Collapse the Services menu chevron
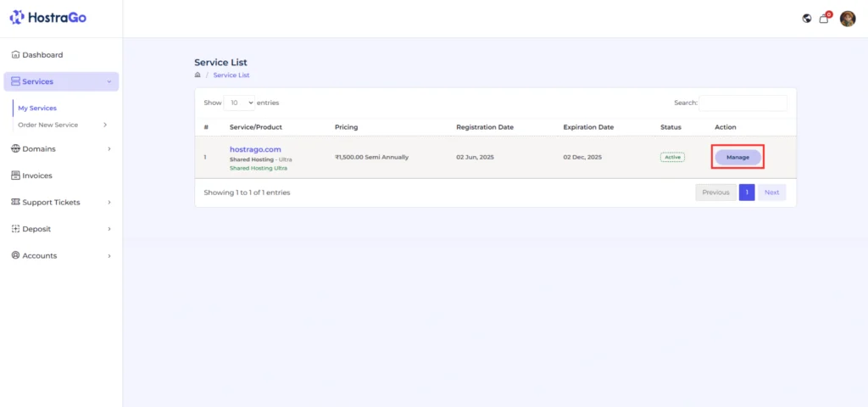 pyautogui.click(x=109, y=82)
